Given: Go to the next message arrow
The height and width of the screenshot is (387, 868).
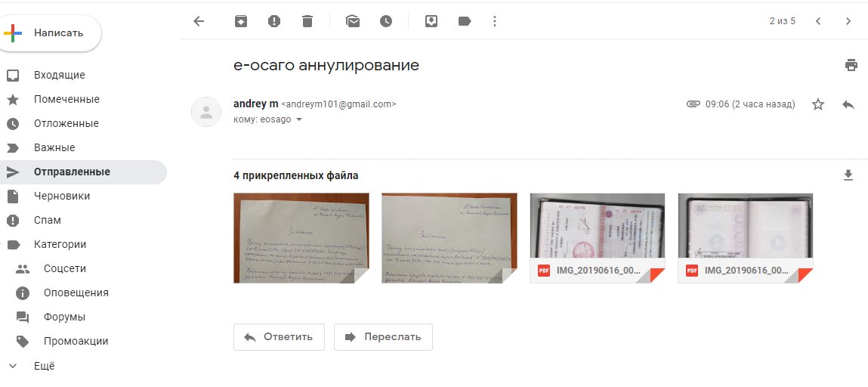Looking at the screenshot, I should tap(848, 21).
